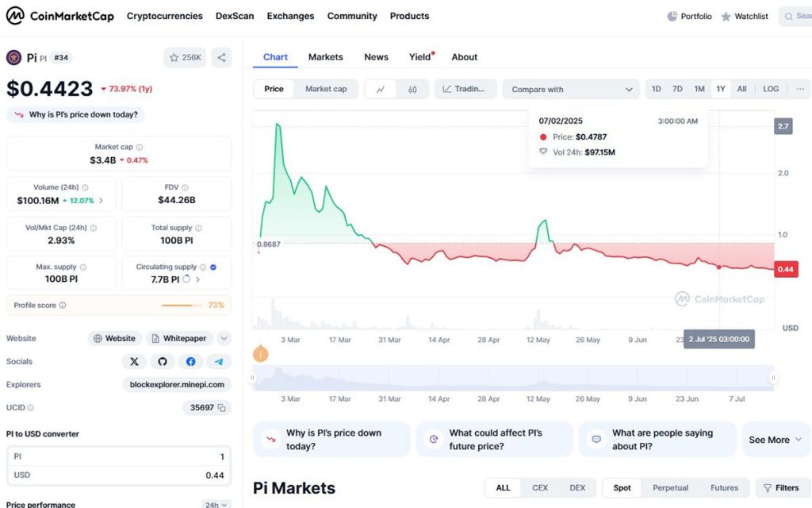The width and height of the screenshot is (812, 508).
Task: Click the USD amount input field
Action: tap(119, 475)
